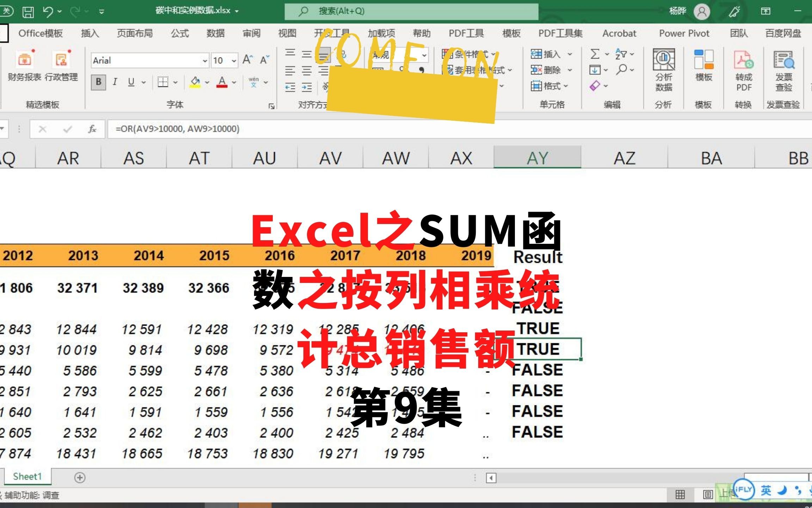Screen dimensions: 812x508
Task: Open the font size dropdown
Action: pos(234,61)
